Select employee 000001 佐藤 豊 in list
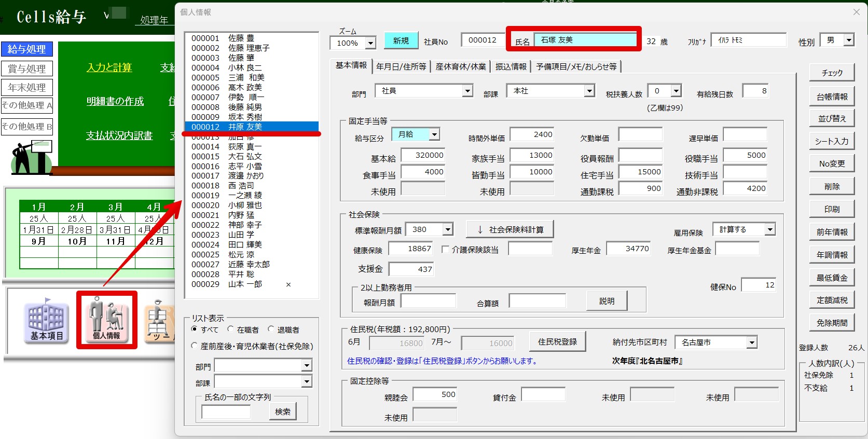 coord(252,38)
